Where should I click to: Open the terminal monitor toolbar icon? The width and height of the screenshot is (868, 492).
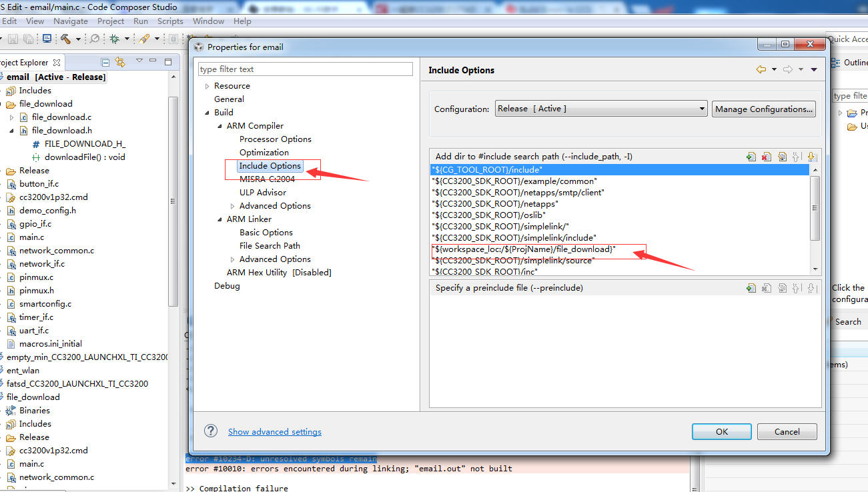(x=47, y=39)
